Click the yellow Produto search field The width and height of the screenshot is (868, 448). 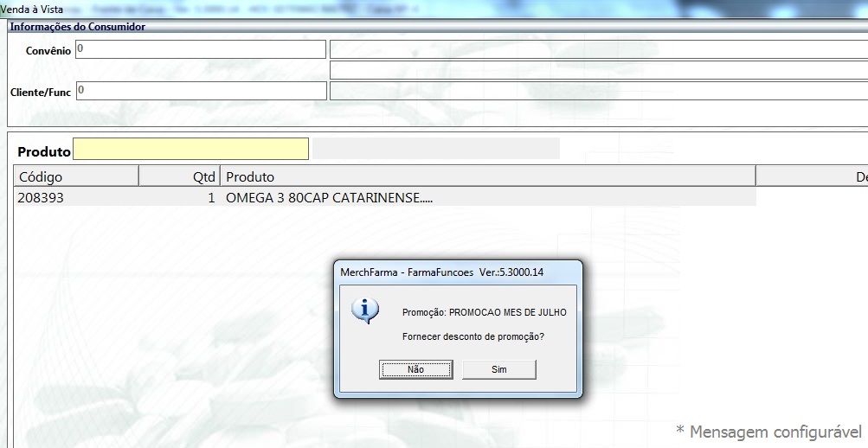(190, 150)
